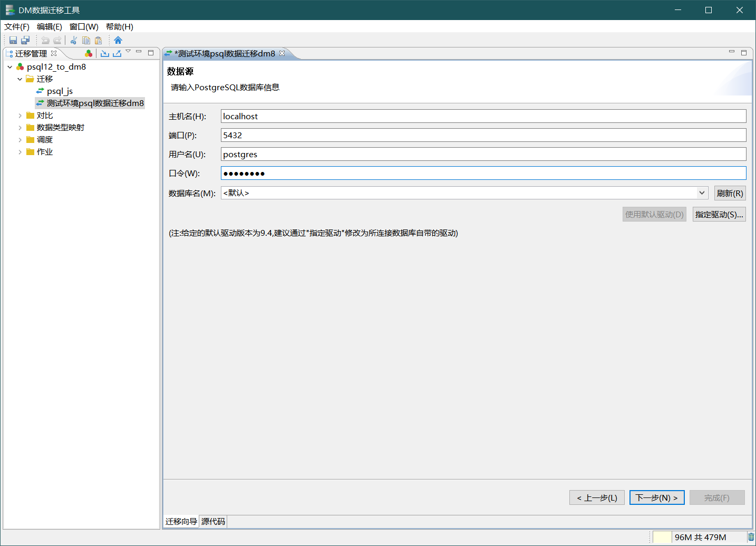The width and height of the screenshot is (756, 546).
Task: Click the Redo arrow icon
Action: pos(57,40)
